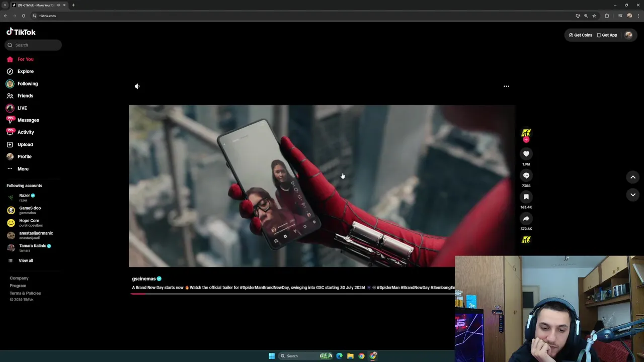Seek on the video progress bar
Screen dimensions: 644x362
292,294
